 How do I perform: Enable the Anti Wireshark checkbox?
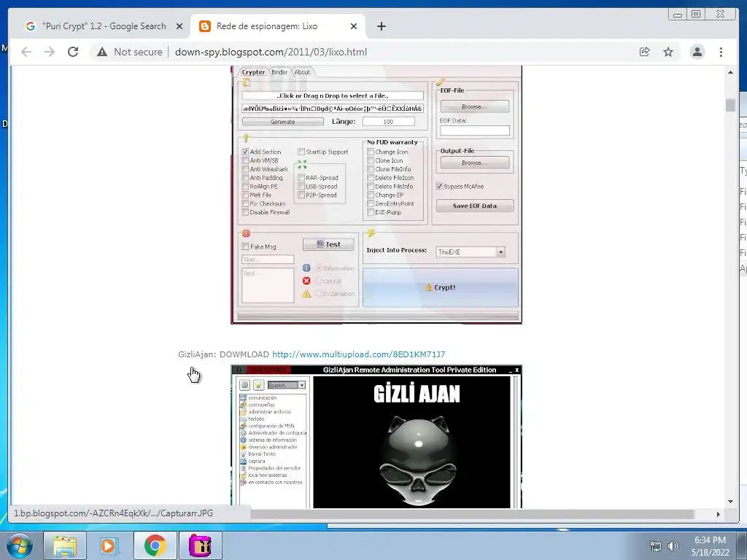(245, 169)
